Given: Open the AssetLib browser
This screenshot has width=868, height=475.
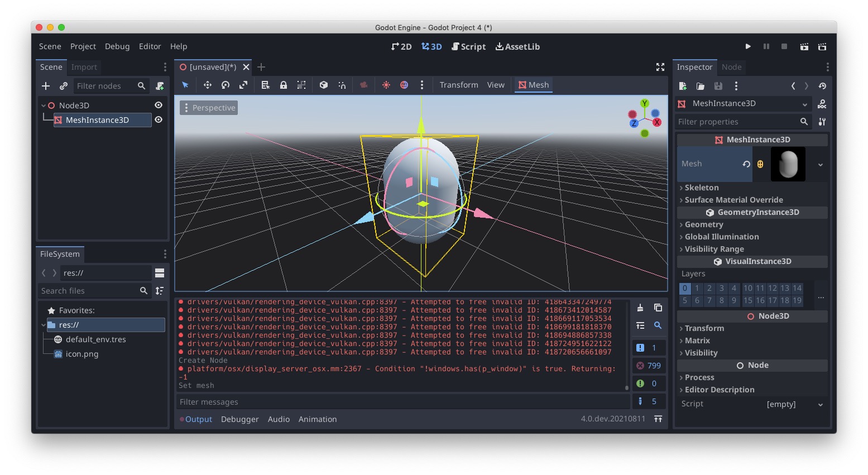Looking at the screenshot, I should click(517, 46).
